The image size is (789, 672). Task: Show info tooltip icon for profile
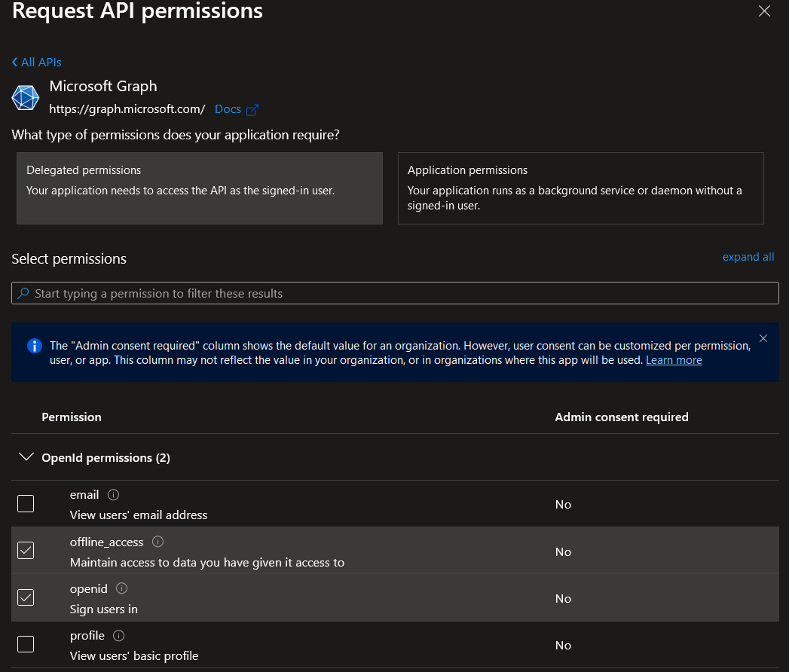[x=119, y=636]
